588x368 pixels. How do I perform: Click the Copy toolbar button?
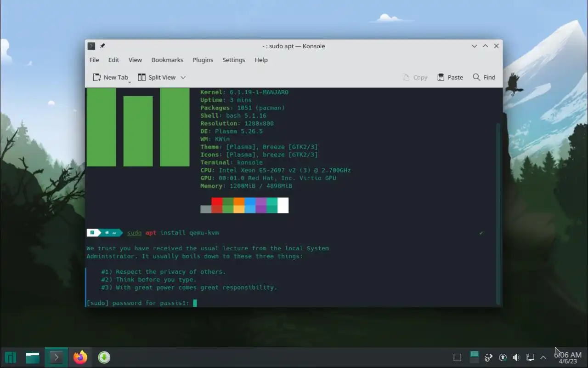click(415, 77)
